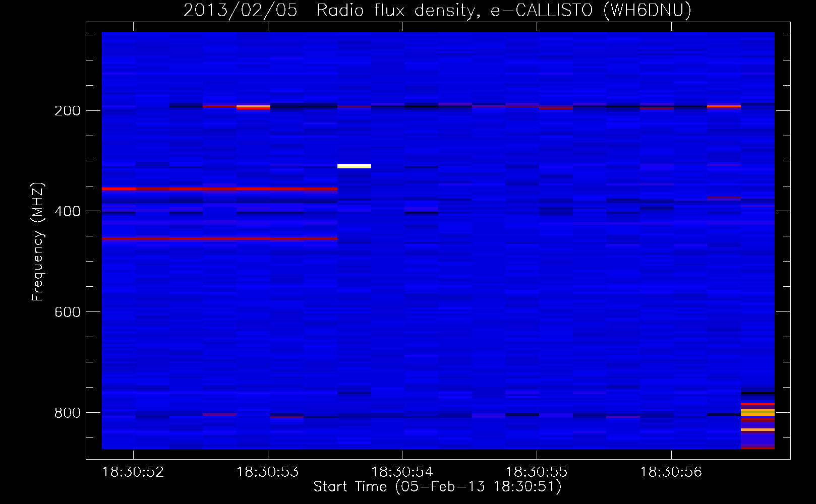Click the red emission line near 455 MHz

pos(219,238)
